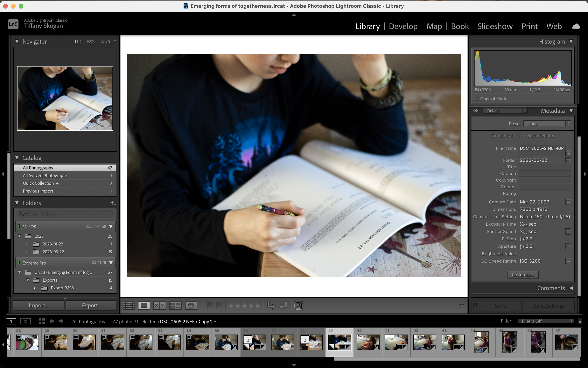The height and width of the screenshot is (368, 588).
Task: Collapse the Histogram panel triangle
Action: [x=571, y=41]
